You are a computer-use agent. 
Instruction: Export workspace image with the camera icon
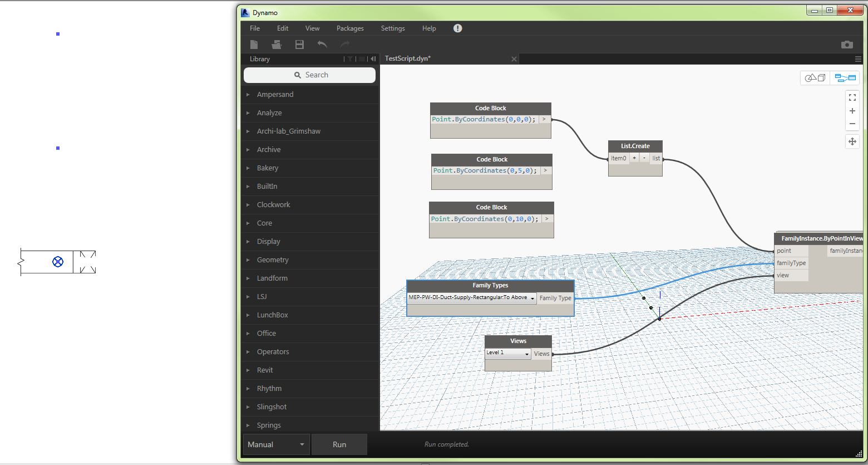tap(847, 45)
